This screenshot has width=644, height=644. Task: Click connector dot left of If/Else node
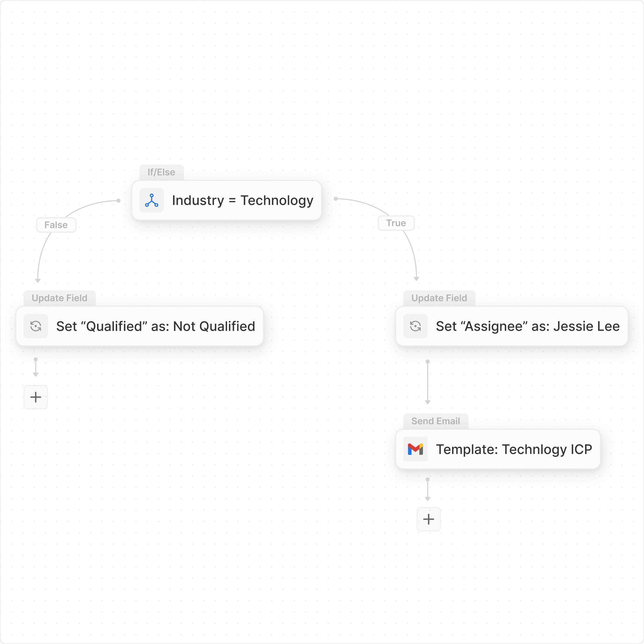coord(118,201)
